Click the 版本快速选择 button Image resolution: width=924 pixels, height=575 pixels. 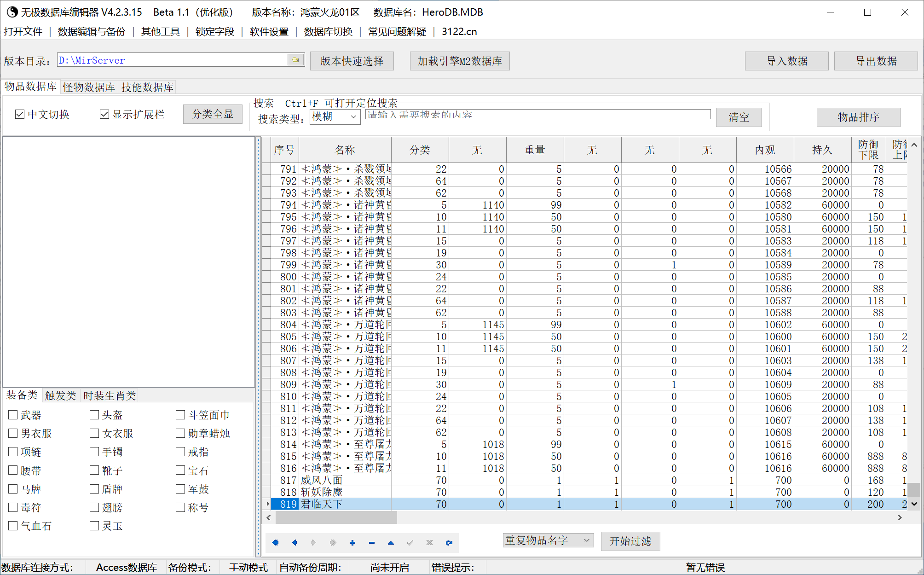coord(352,61)
